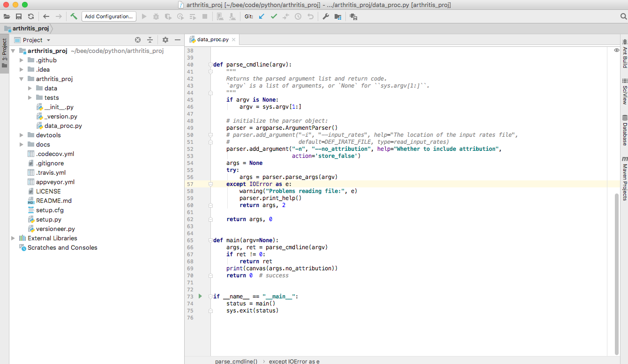Expand the docs folder
Screen dimensions: 628x364
pyautogui.click(x=22, y=144)
